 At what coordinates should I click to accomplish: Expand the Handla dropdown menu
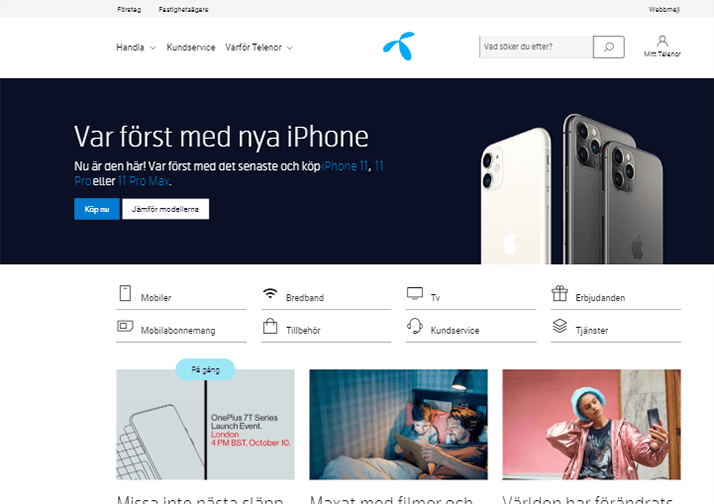[136, 47]
